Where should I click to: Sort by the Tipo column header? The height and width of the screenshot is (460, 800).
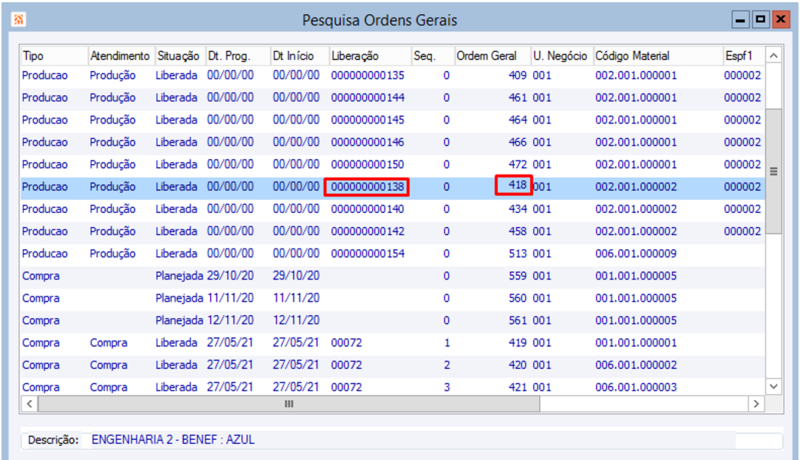tap(55, 56)
